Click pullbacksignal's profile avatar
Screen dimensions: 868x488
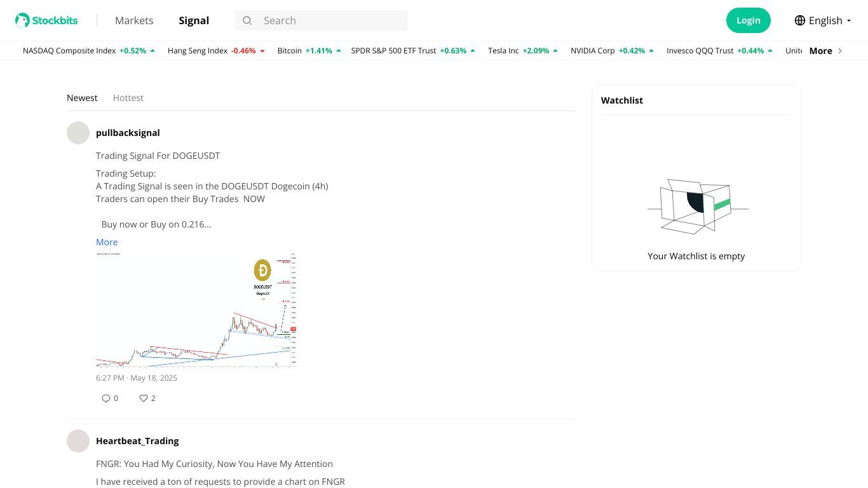78,133
